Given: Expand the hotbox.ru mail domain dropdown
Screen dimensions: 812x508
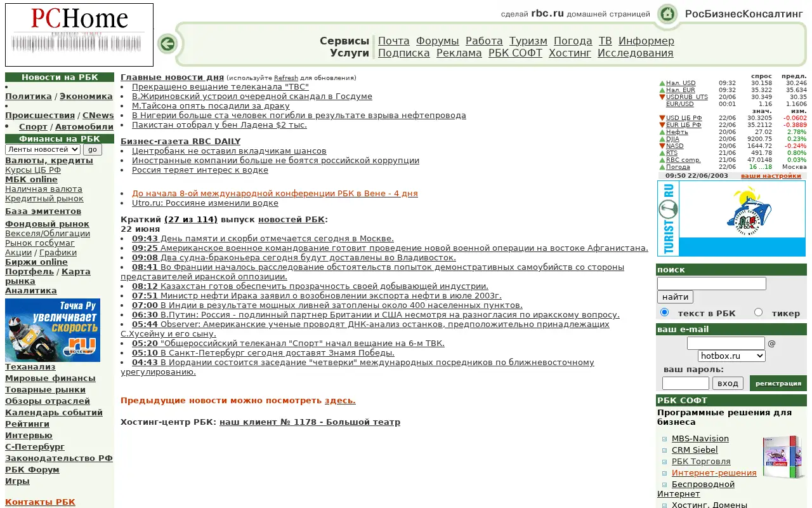Looking at the screenshot, I should pyautogui.click(x=731, y=356).
